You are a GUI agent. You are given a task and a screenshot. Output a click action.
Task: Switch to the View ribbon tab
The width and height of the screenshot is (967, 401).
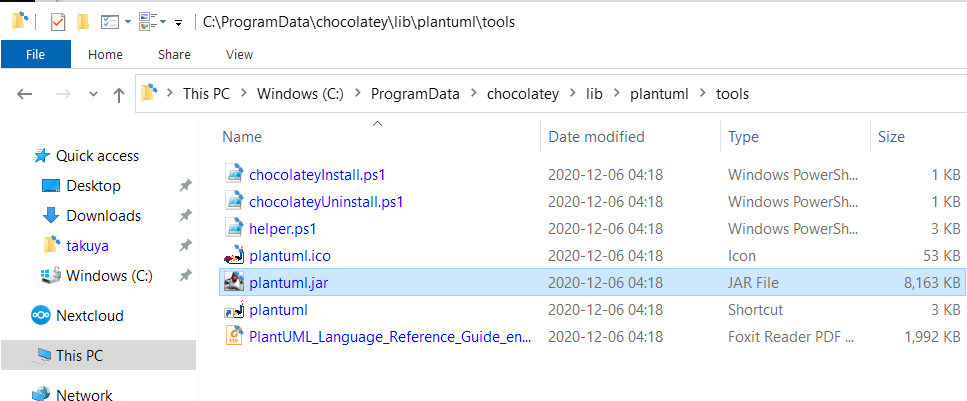(239, 54)
